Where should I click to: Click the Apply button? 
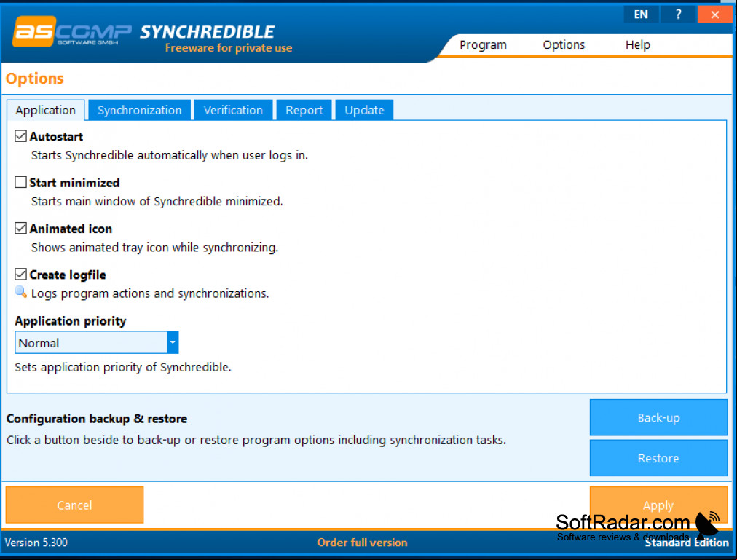point(658,505)
